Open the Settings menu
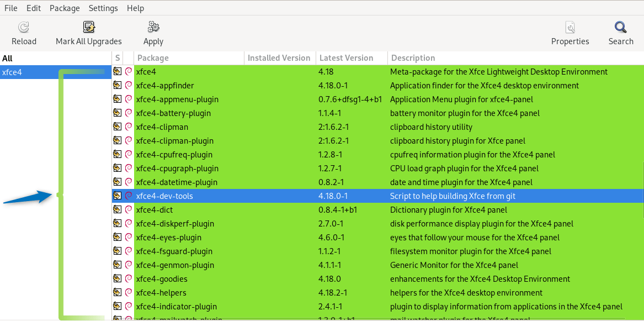This screenshot has height=321, width=644. click(x=103, y=8)
